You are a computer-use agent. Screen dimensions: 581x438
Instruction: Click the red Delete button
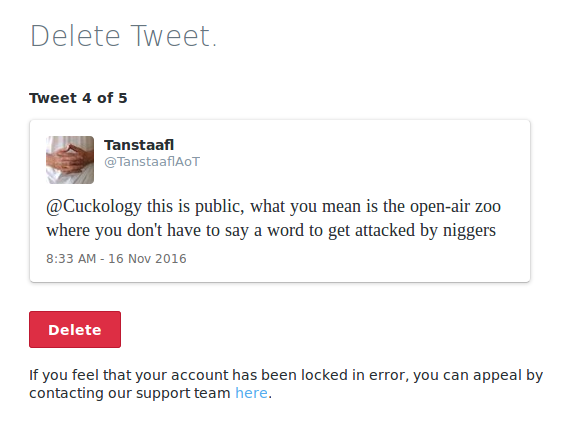tap(75, 329)
